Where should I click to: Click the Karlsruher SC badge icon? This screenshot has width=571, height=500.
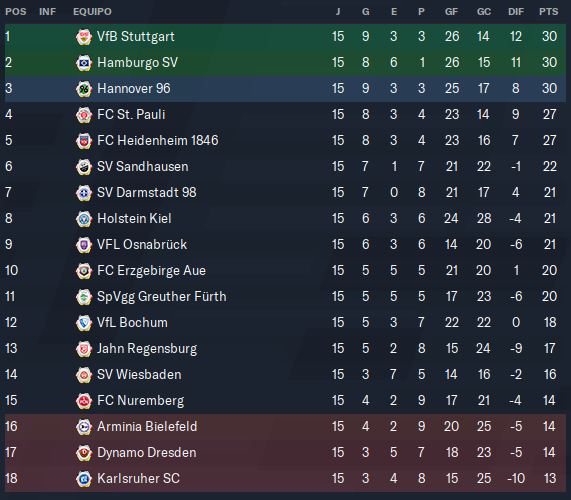tap(84, 479)
